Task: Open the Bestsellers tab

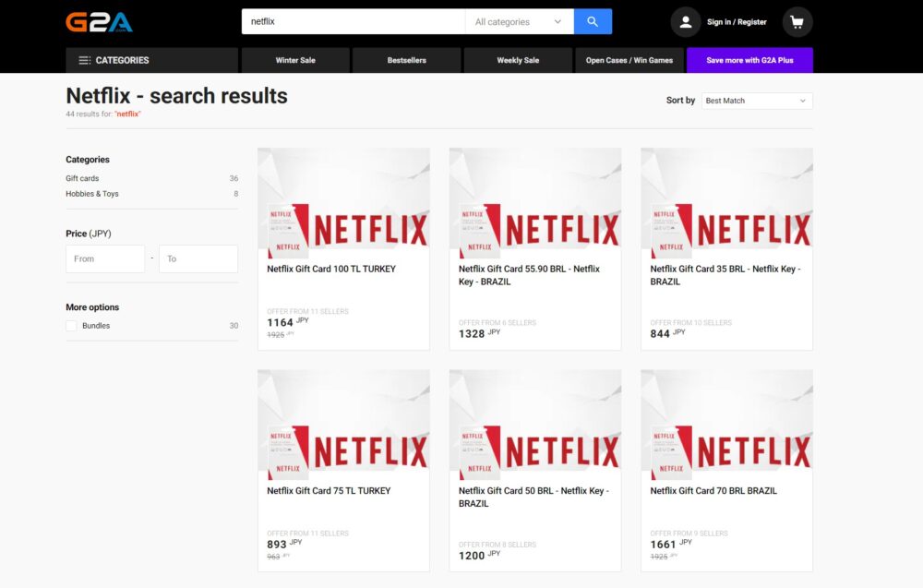Action: [407, 60]
